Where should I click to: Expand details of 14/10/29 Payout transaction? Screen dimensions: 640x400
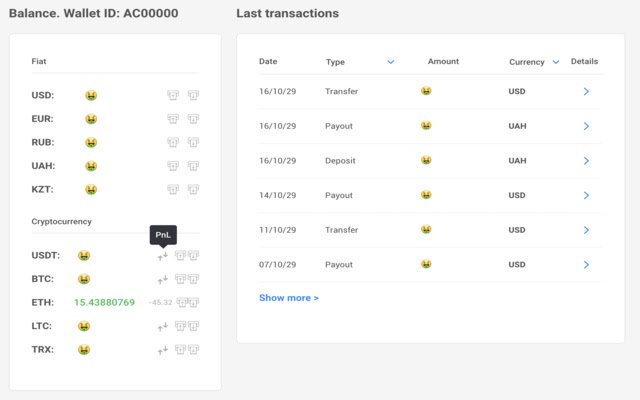pos(586,196)
